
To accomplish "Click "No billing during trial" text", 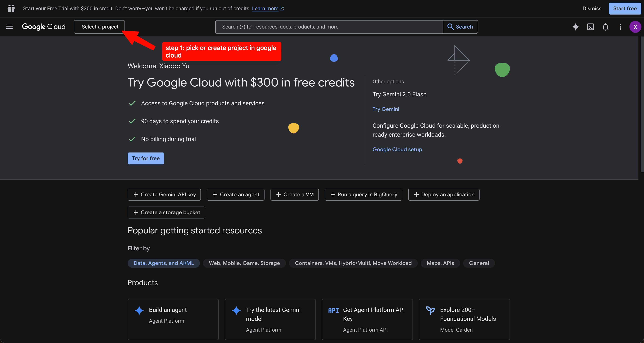I will 169,139.
